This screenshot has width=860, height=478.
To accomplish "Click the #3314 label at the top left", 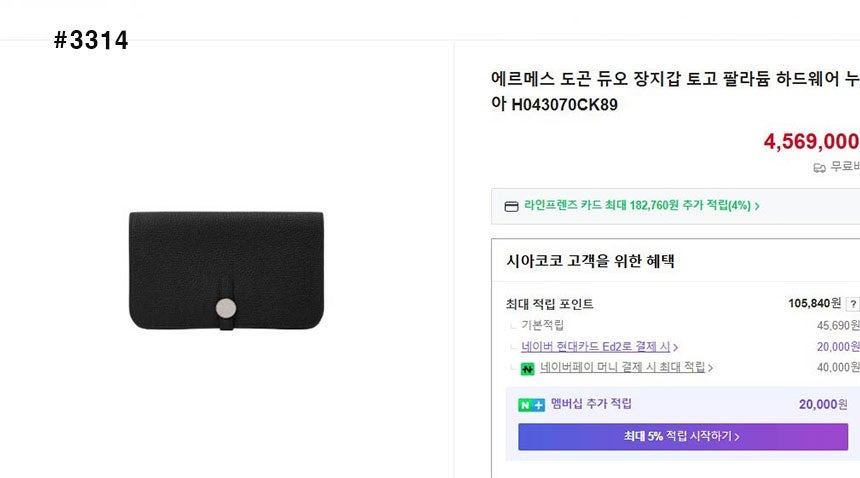I will (91, 41).
